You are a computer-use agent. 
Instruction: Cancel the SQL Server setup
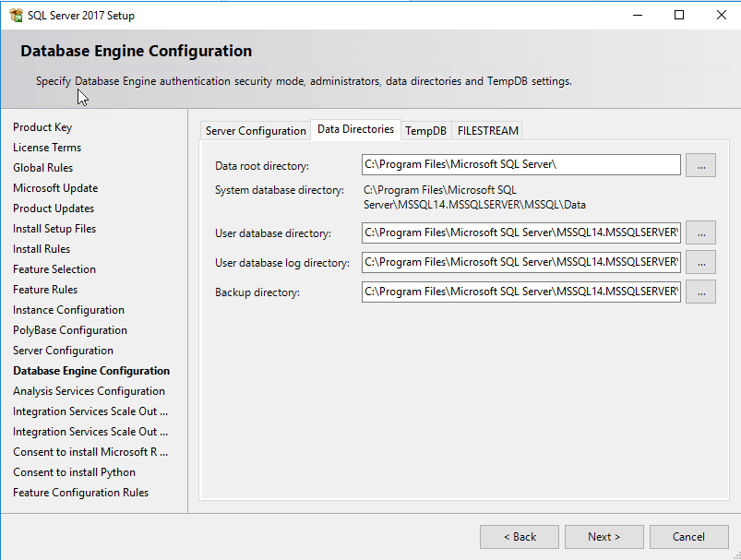(688, 537)
